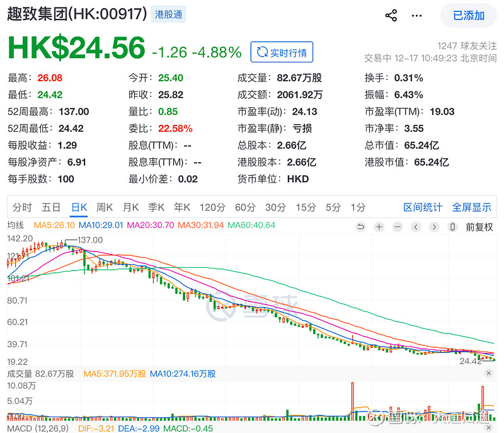Open the 年K chart tab

(x=182, y=207)
